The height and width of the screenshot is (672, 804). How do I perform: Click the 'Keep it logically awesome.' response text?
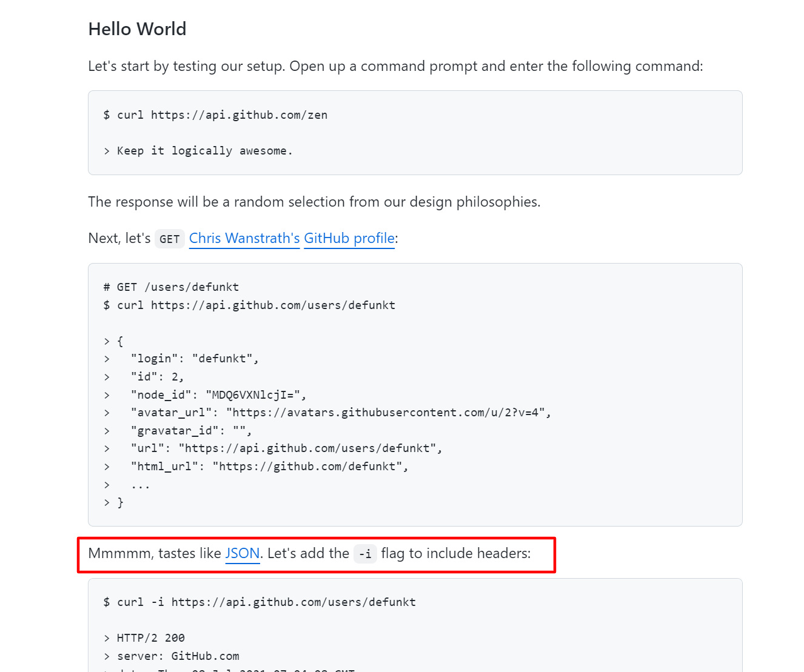(x=205, y=150)
